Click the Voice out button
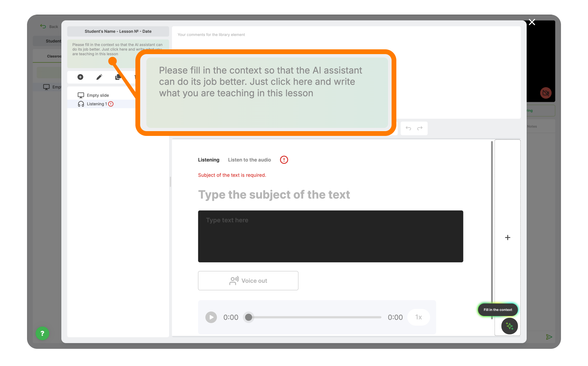Image resolution: width=588 pixels, height=366 pixels. point(248,281)
